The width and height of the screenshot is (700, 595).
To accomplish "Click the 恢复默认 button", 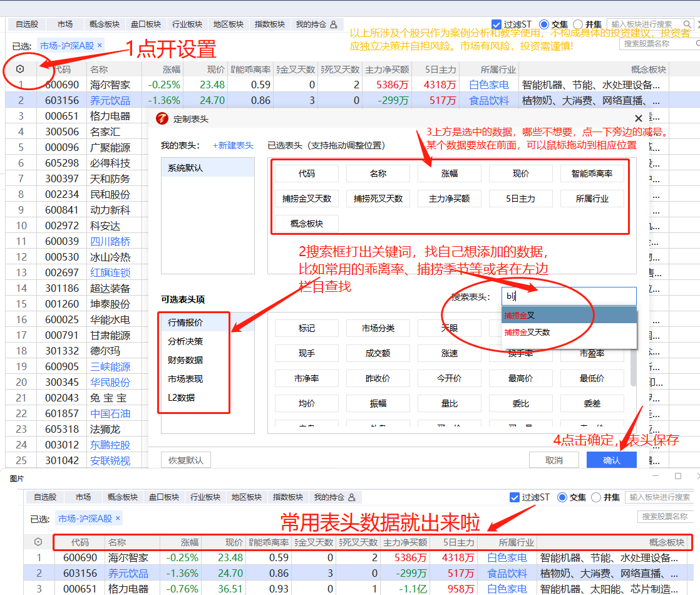I will [x=186, y=460].
